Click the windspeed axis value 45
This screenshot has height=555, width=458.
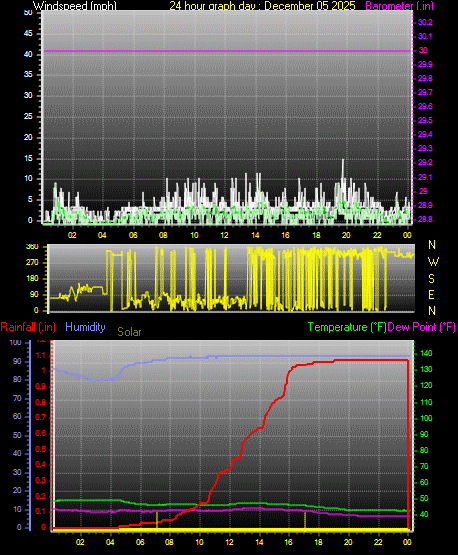[28, 34]
